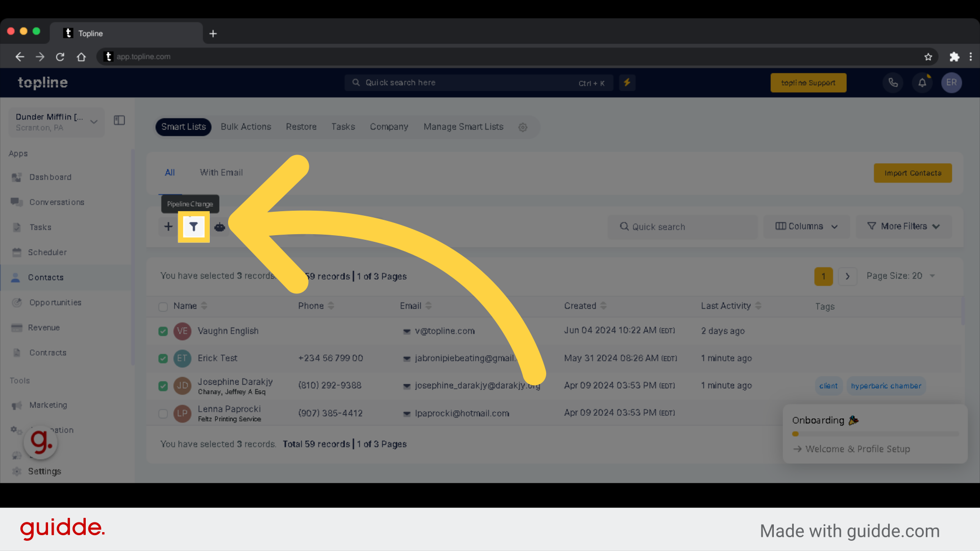Click the phone call icon in header
Screen dimensions: 980x551
(x=893, y=83)
